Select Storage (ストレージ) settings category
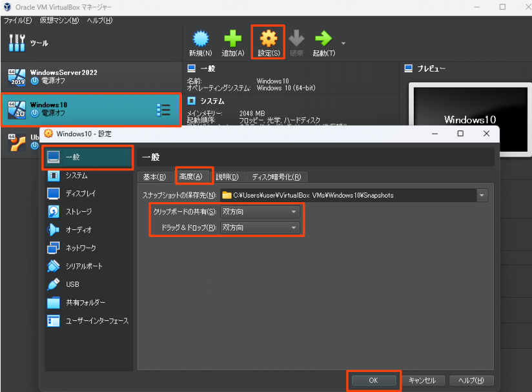The height and width of the screenshot is (392, 532). [x=88, y=212]
